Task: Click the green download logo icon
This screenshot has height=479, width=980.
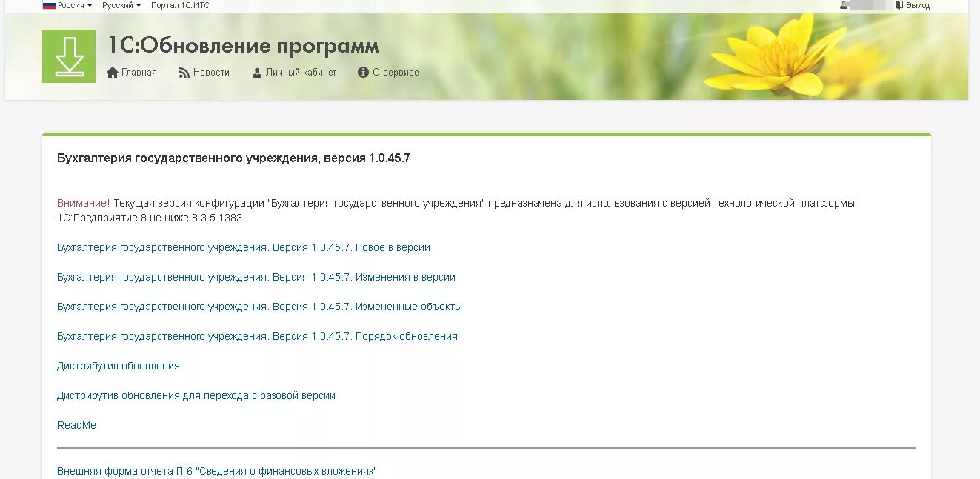Action: pyautogui.click(x=69, y=56)
